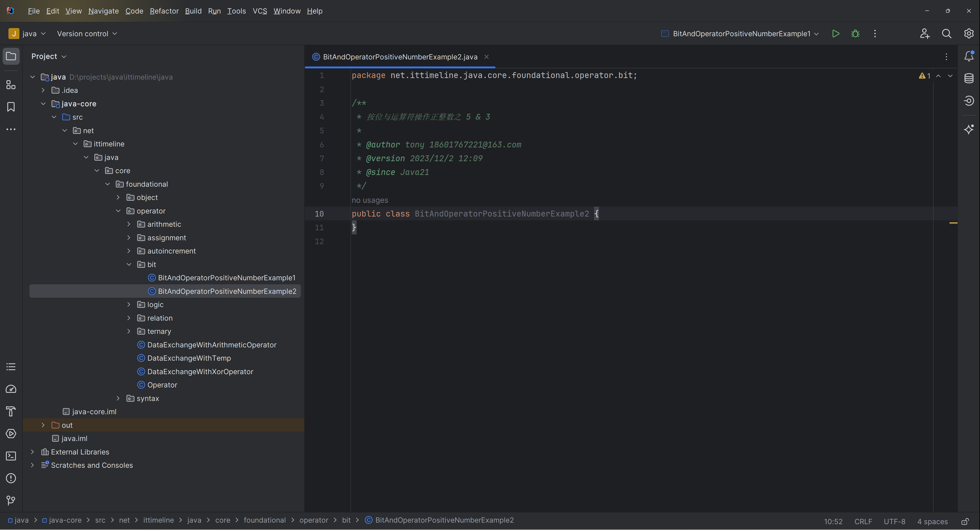Expand the .idea folder
The image size is (980, 530).
43,90
